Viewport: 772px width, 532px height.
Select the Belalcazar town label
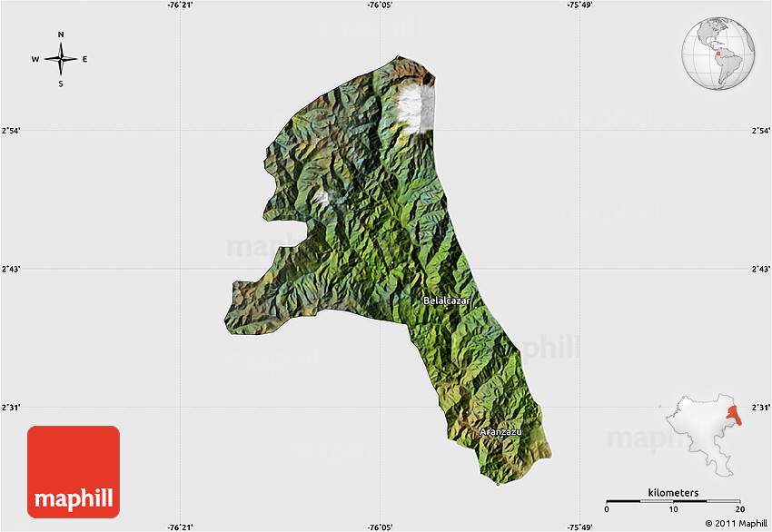(x=446, y=300)
